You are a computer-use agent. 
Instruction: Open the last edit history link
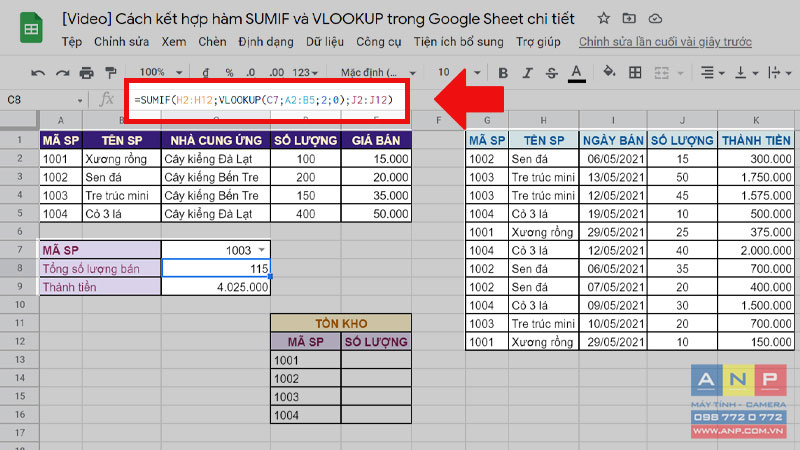tap(665, 42)
